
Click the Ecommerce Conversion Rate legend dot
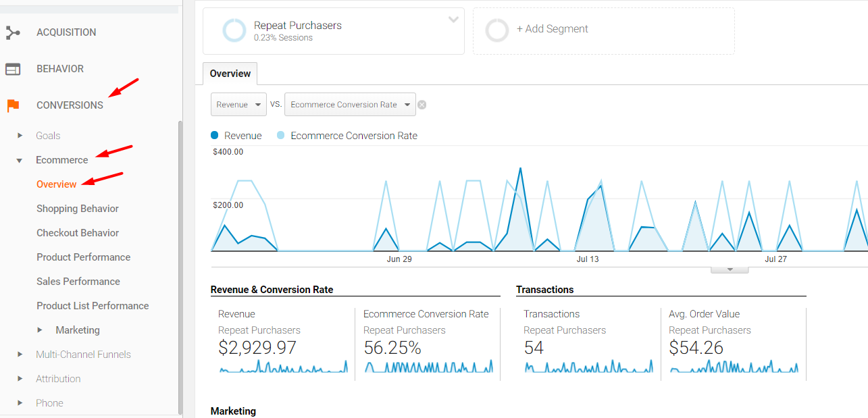coord(281,136)
